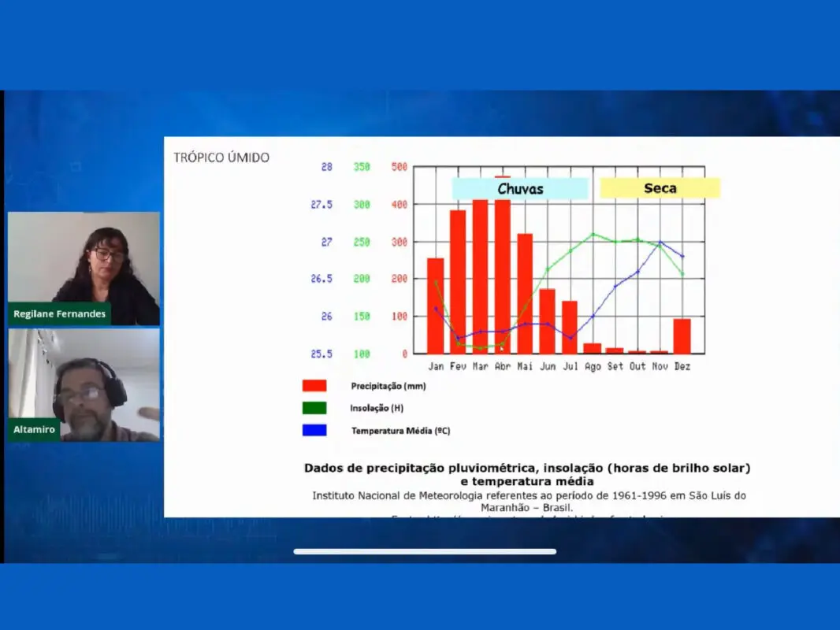
Task: Click the blue Temperatura Média legend swatch
Action: click(314, 430)
